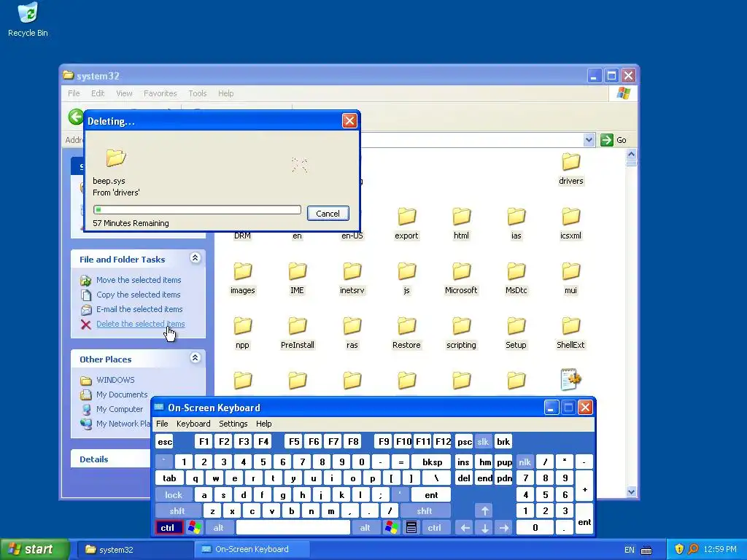The image size is (747, 560).
Task: Click the Start button
Action: click(34, 549)
